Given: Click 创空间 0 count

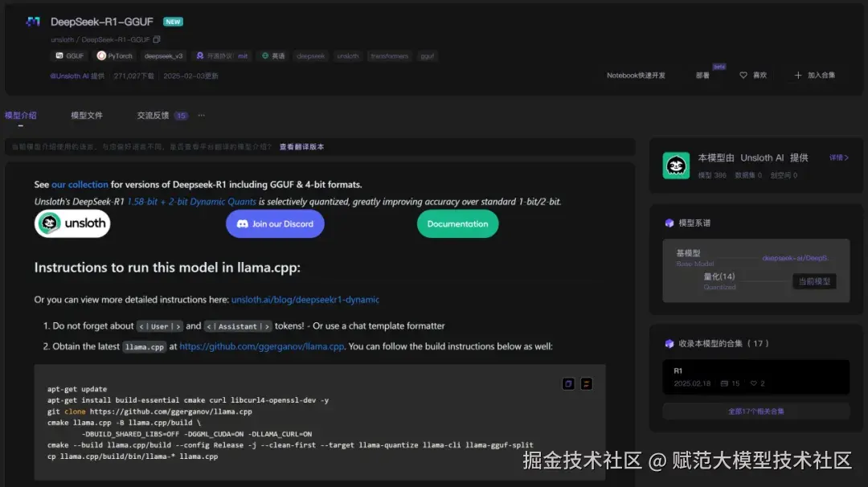Looking at the screenshot, I should coord(784,175).
